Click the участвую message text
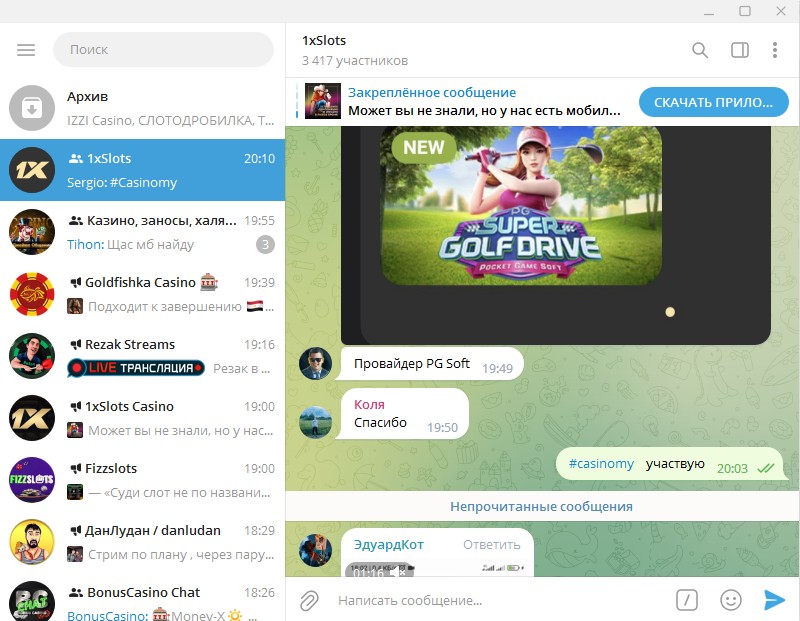Image resolution: width=800 pixels, height=621 pixels. click(x=675, y=463)
